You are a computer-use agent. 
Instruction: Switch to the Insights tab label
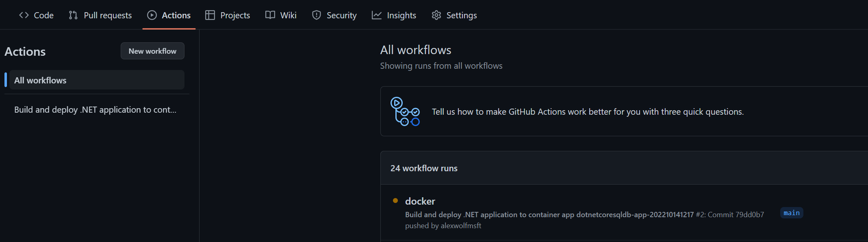[x=401, y=15]
